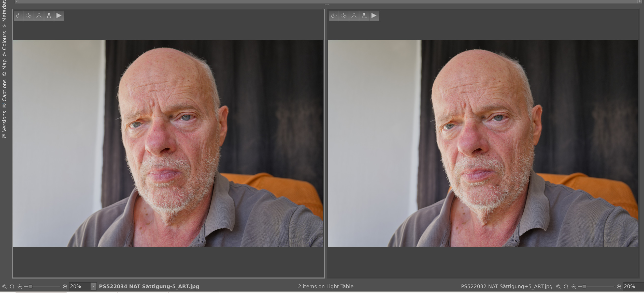Play the left panel's item

(x=59, y=16)
